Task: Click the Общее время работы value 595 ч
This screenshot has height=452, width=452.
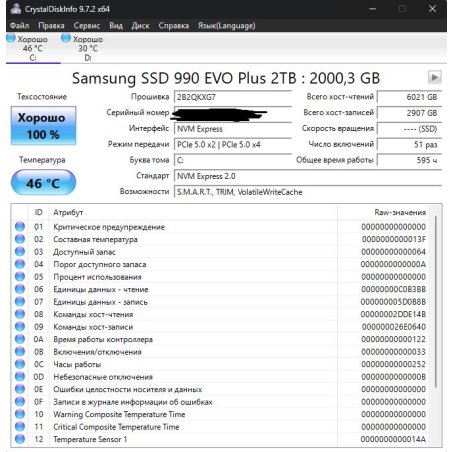Action: (x=409, y=160)
